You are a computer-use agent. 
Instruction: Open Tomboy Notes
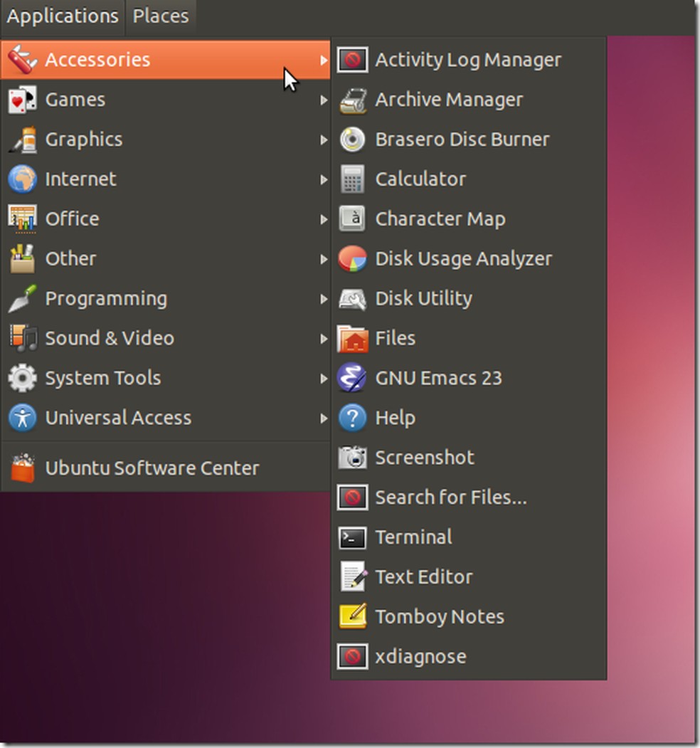[x=439, y=617]
